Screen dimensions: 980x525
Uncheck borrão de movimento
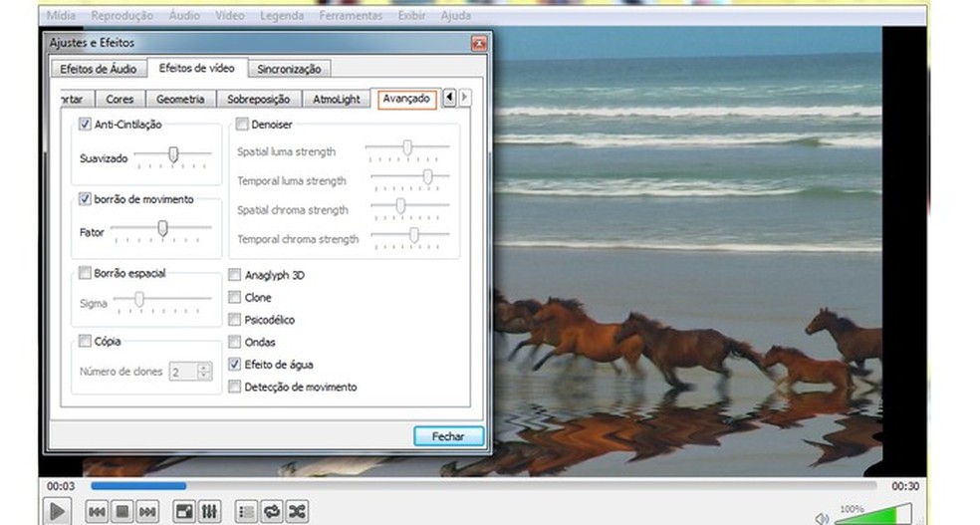point(85,199)
